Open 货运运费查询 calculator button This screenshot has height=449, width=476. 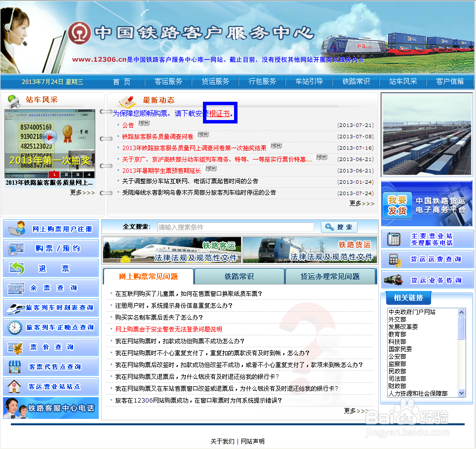tap(427, 259)
